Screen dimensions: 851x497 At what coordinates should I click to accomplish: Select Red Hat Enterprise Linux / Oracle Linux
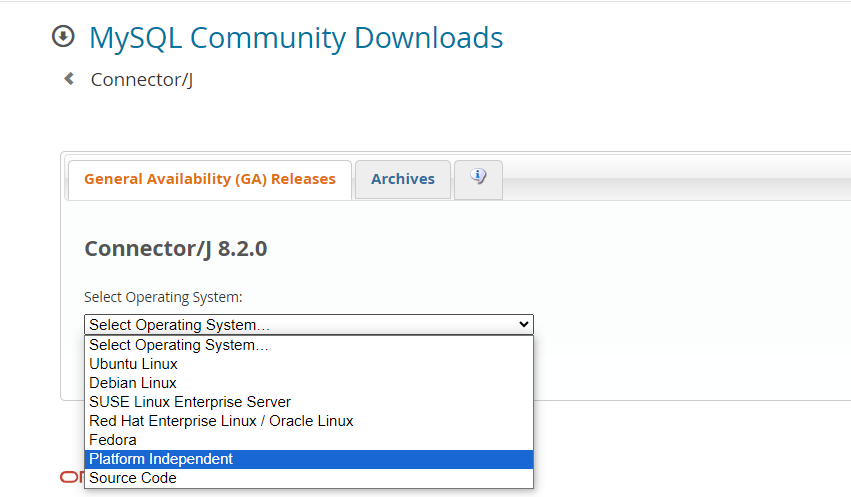pyautogui.click(x=309, y=421)
